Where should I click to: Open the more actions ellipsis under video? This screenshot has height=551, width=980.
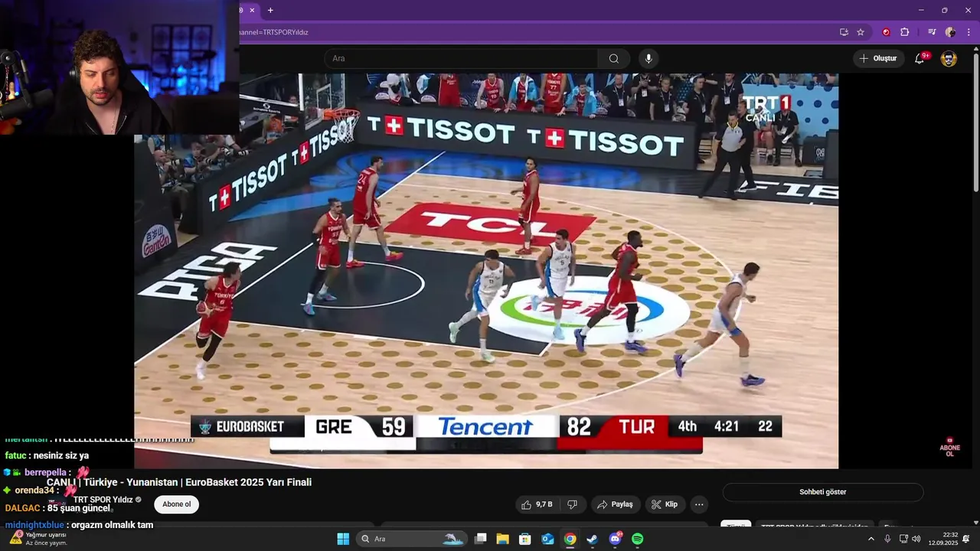[698, 504]
